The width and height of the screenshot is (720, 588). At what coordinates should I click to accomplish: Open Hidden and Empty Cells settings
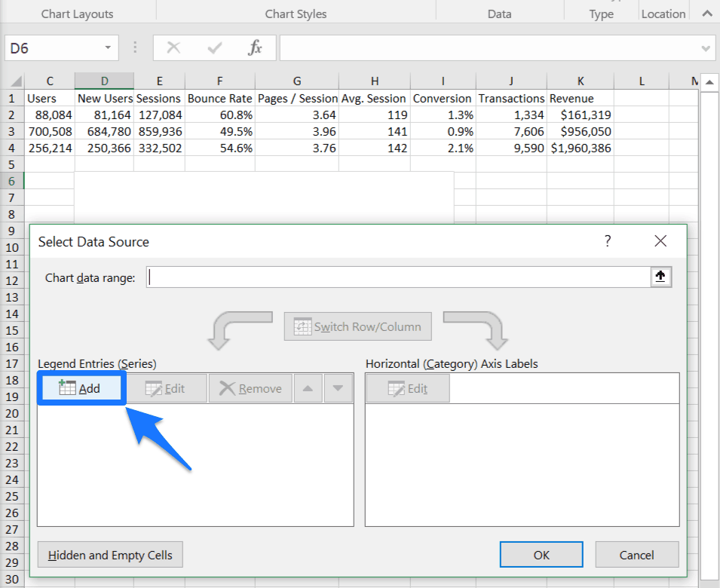(x=110, y=555)
